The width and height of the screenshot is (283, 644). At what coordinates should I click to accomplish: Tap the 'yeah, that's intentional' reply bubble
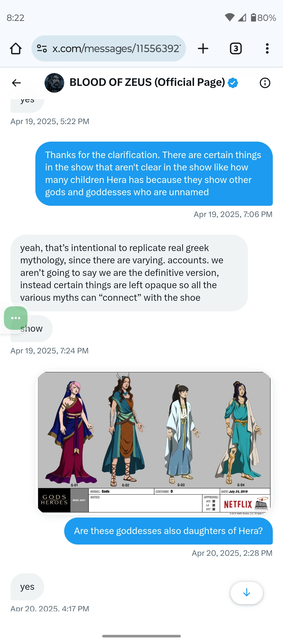(x=129, y=273)
